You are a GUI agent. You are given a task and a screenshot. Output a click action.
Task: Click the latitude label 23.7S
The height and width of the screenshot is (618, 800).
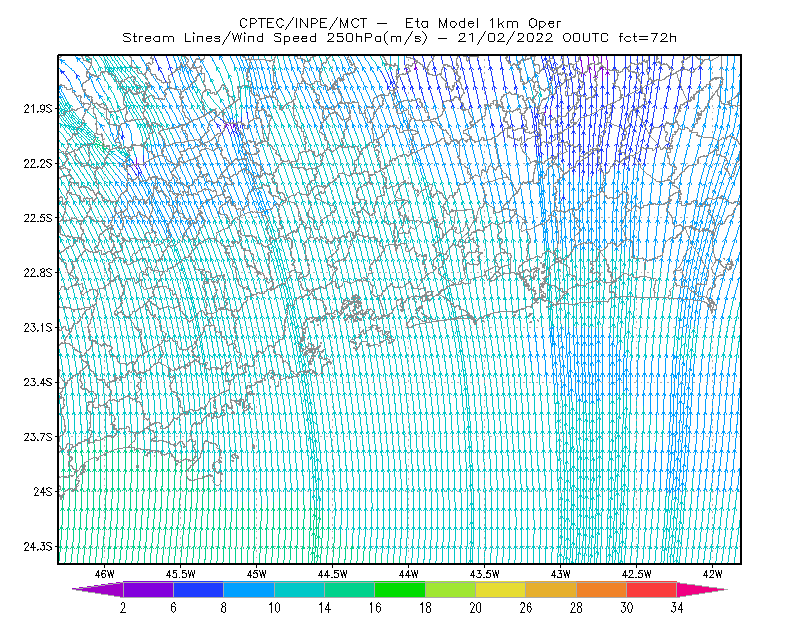coord(38,437)
